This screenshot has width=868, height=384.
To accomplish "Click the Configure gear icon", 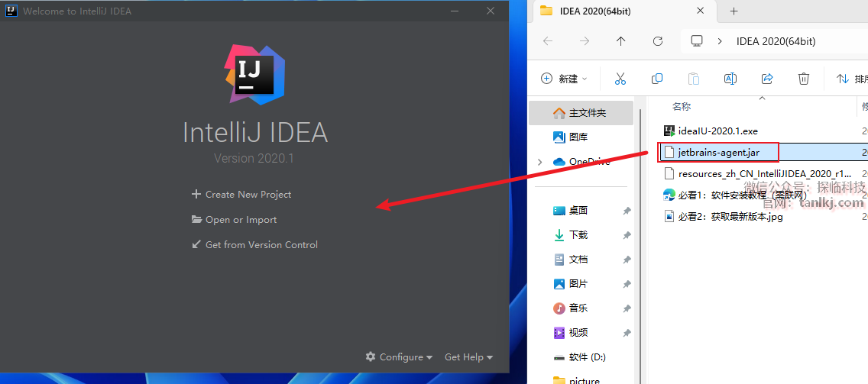I will click(x=371, y=357).
